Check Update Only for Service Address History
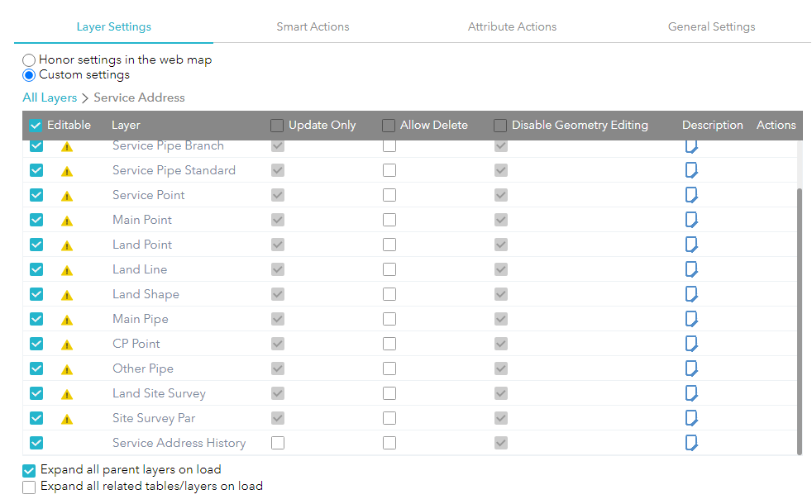The image size is (812, 504). click(x=277, y=443)
